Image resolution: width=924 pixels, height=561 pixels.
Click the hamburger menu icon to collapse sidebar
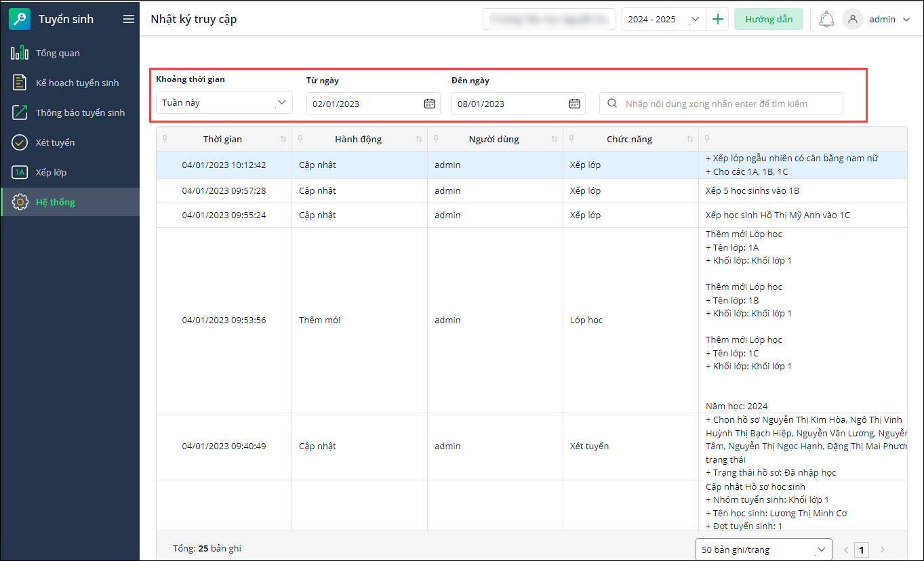(128, 19)
